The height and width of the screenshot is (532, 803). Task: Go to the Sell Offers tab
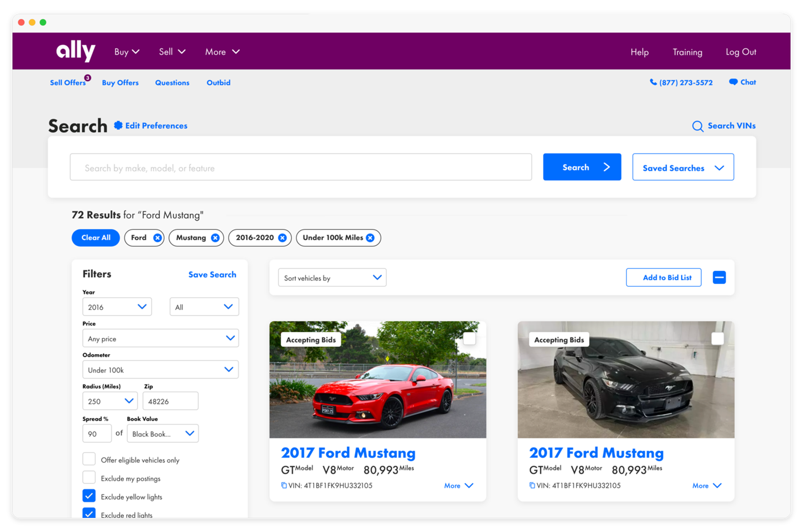click(68, 83)
